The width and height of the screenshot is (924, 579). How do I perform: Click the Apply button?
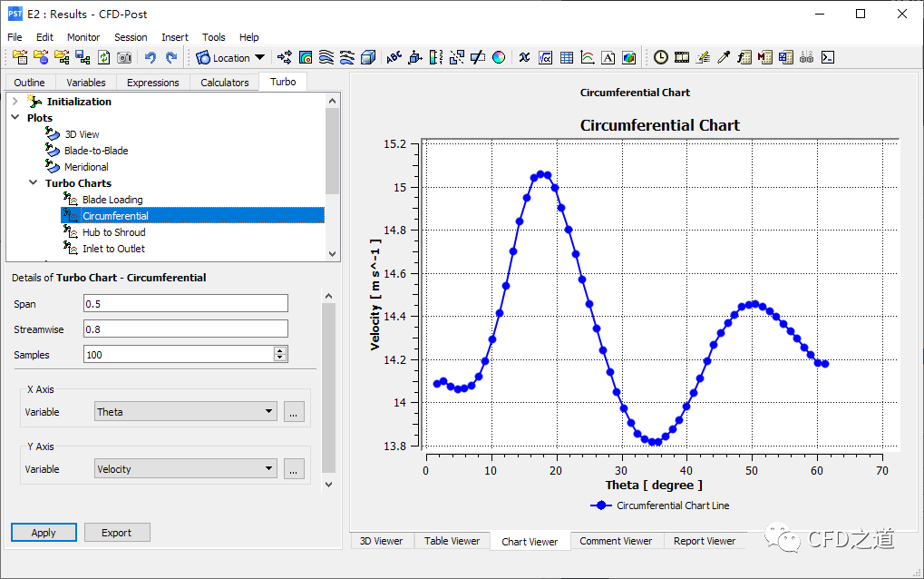44,533
